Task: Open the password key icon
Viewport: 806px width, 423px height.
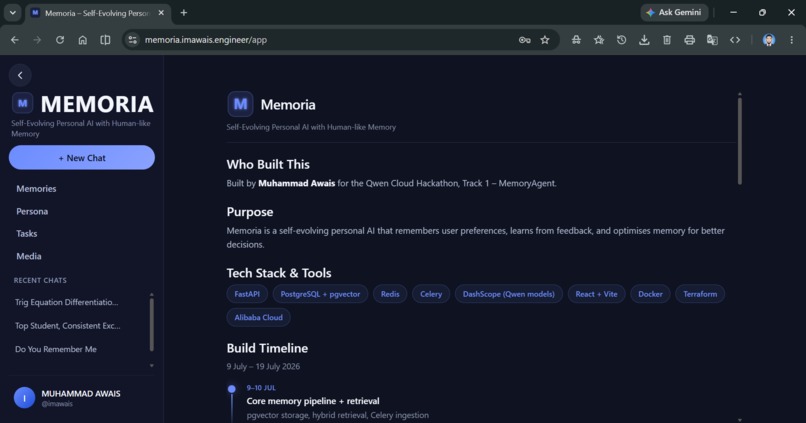Action: click(524, 40)
